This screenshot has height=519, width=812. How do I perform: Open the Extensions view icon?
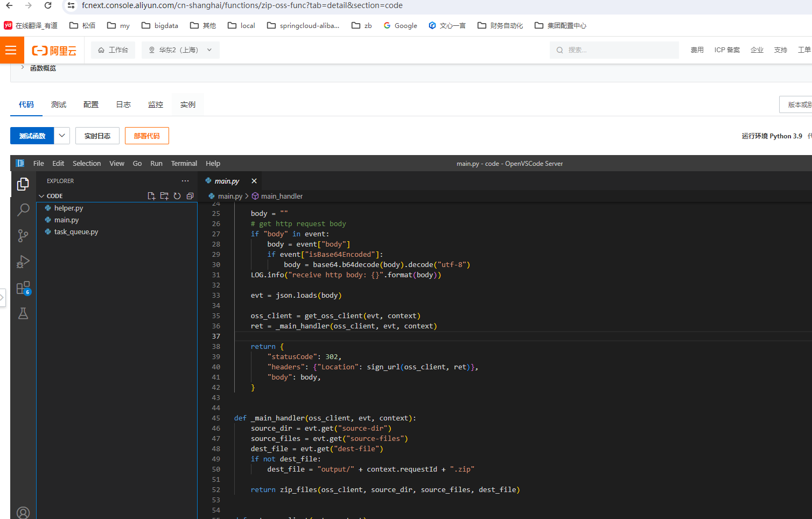(23, 288)
